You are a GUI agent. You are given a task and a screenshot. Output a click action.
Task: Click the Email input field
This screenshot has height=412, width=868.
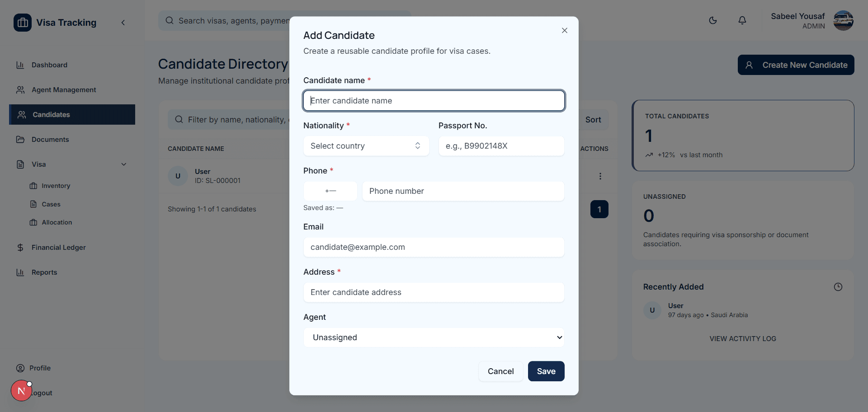(434, 247)
